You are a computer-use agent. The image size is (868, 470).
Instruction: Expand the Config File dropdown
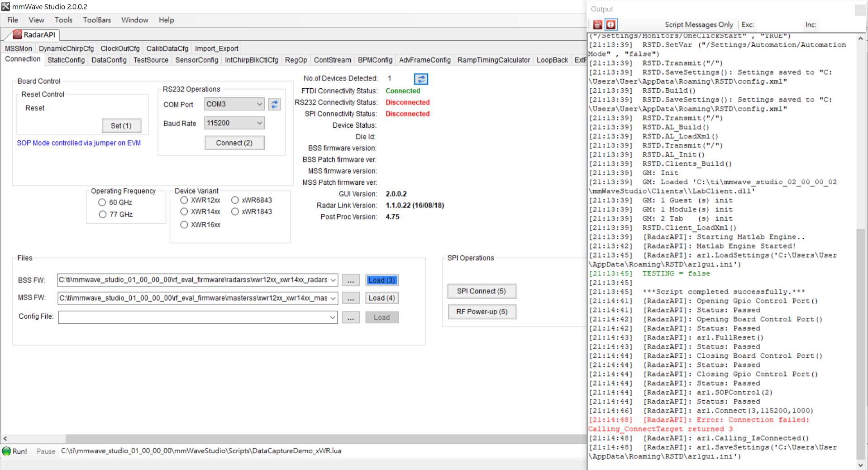point(333,317)
